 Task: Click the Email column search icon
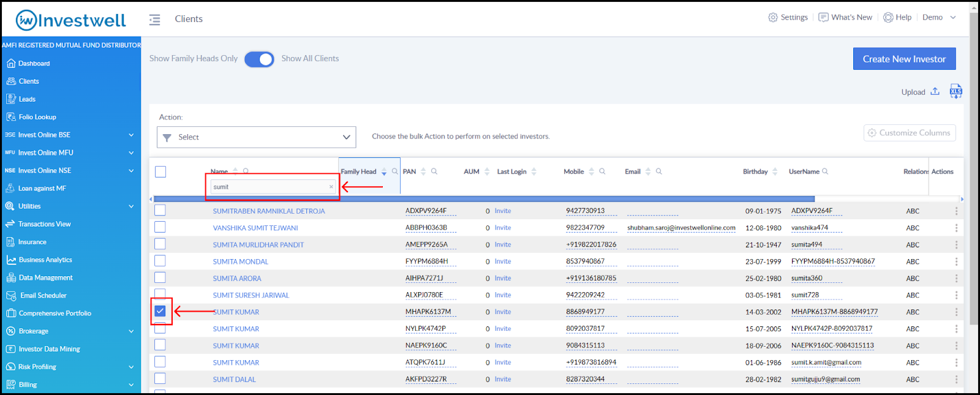[x=659, y=171]
